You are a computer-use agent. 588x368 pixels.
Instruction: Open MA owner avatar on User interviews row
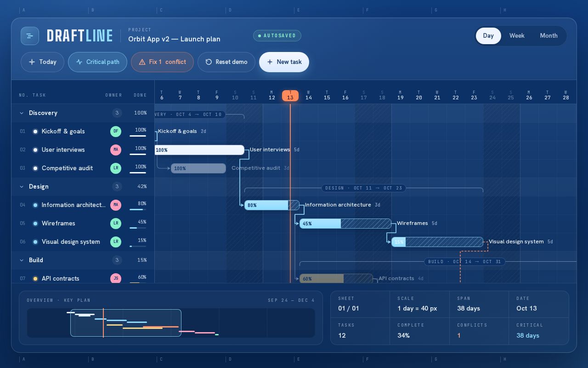(x=116, y=150)
